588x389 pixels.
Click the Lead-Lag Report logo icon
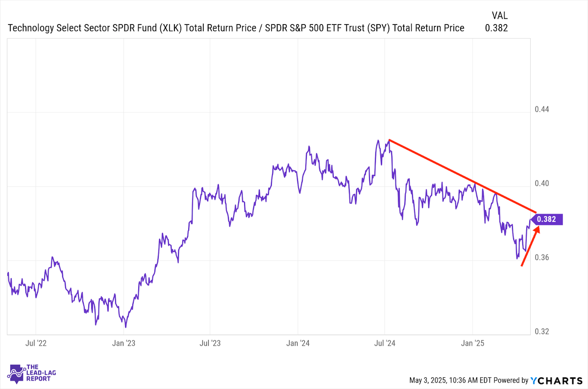[x=18, y=375]
